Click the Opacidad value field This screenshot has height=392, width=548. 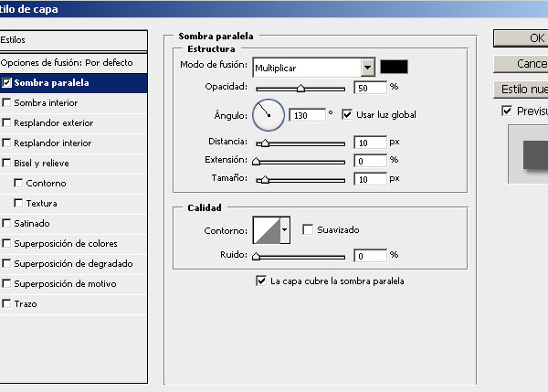(371, 88)
